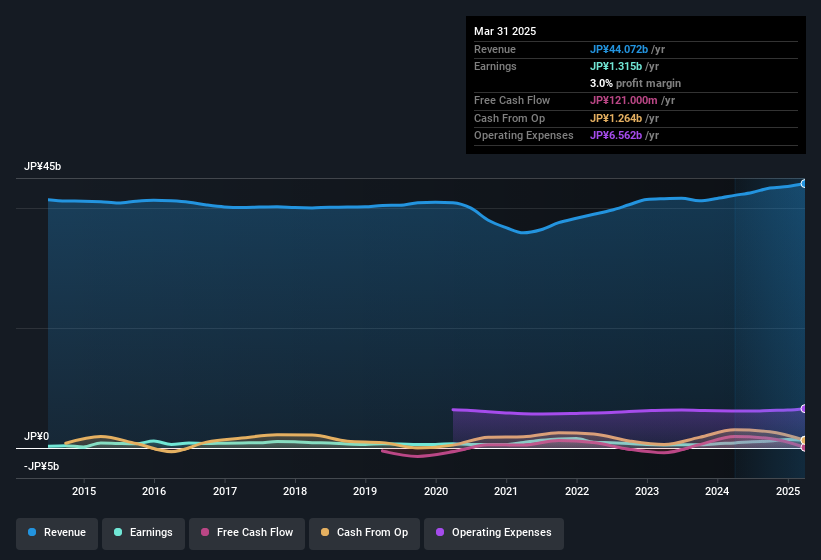Click the JP¥6.562b operating expenses value
The height and width of the screenshot is (560, 821).
pyautogui.click(x=616, y=136)
